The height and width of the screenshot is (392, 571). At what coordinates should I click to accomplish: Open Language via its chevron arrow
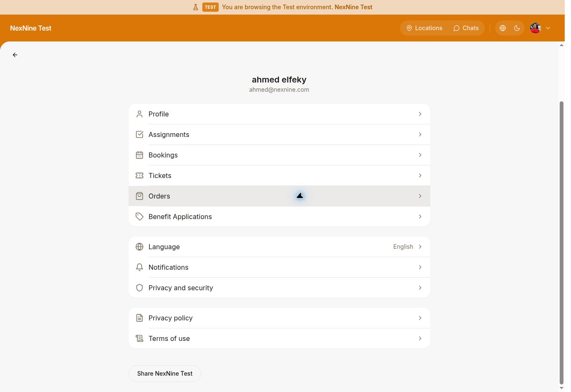click(420, 247)
